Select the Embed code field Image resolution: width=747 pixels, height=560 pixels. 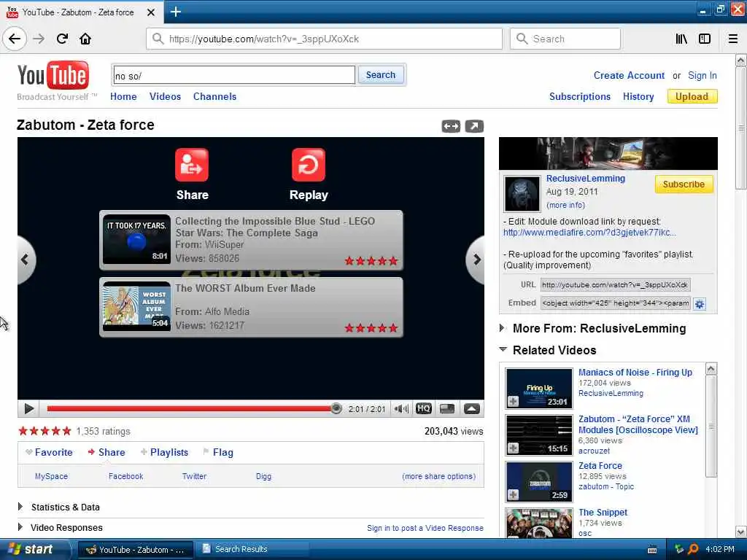point(615,303)
